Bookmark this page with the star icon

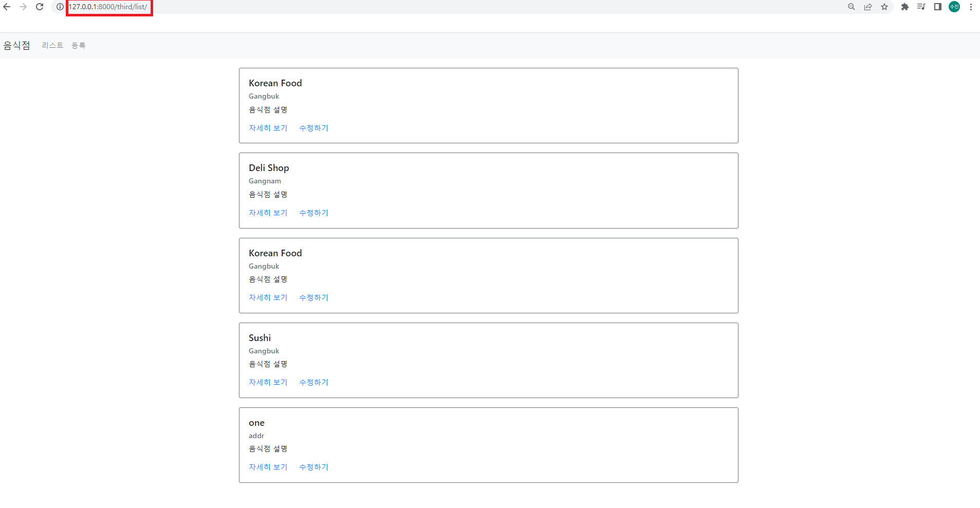pyautogui.click(x=884, y=7)
